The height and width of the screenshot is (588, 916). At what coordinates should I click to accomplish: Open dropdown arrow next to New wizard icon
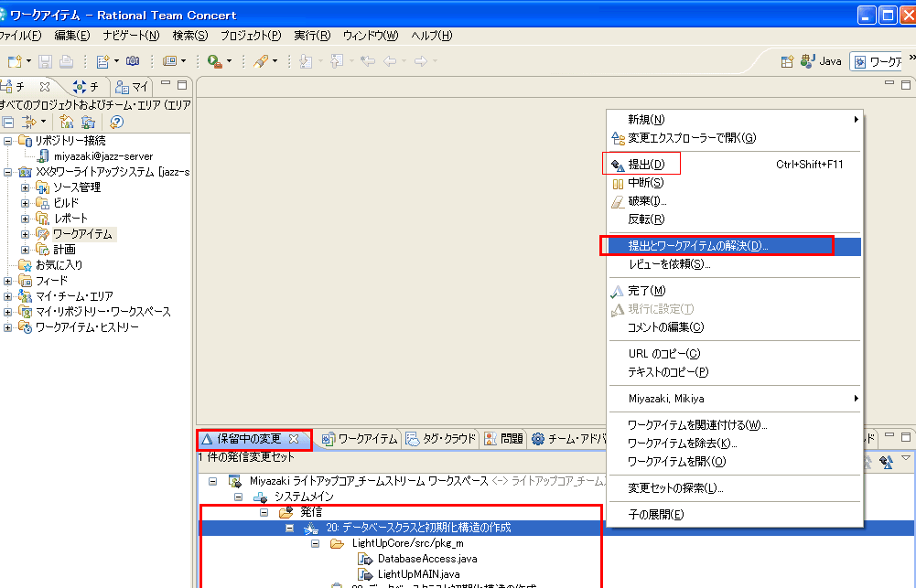click(x=28, y=61)
